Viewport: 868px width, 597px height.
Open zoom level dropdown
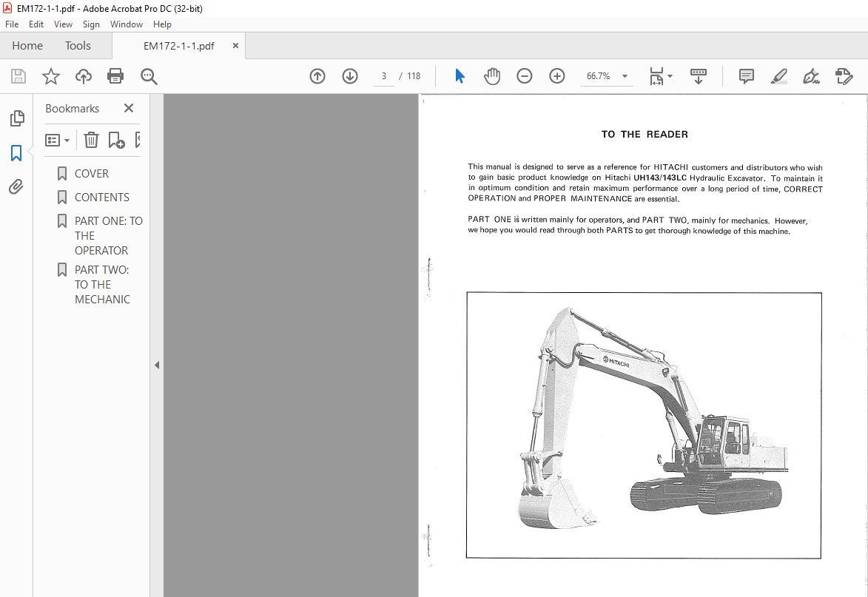coord(625,76)
